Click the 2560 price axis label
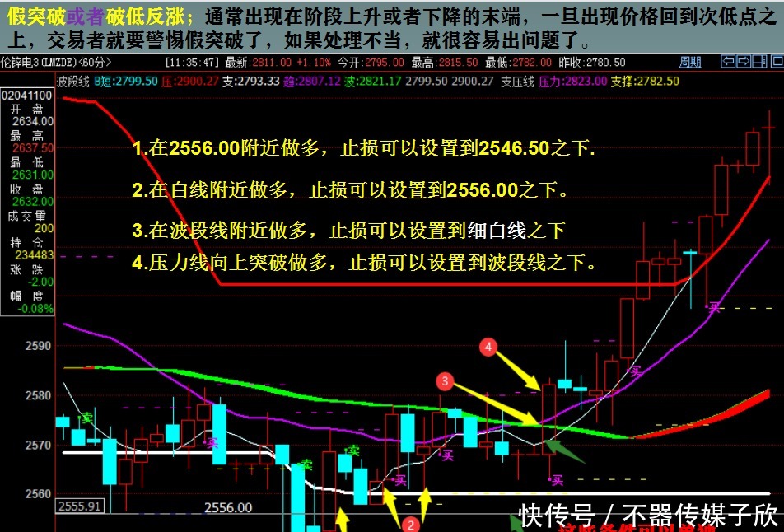Viewport: 784px width, 532px height. 39,494
